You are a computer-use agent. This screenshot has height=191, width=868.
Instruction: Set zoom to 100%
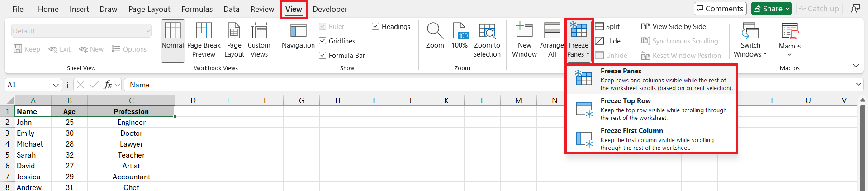tap(460, 36)
